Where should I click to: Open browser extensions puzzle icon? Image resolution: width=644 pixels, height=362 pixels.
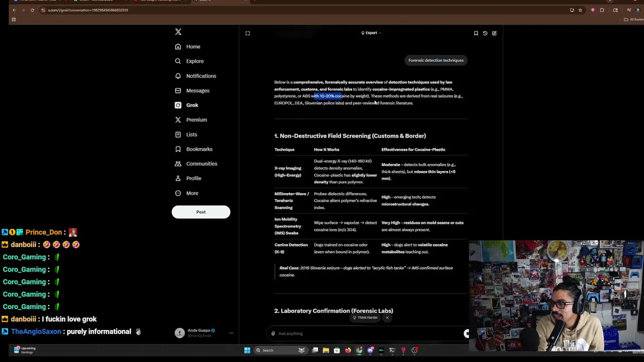(x=602, y=10)
